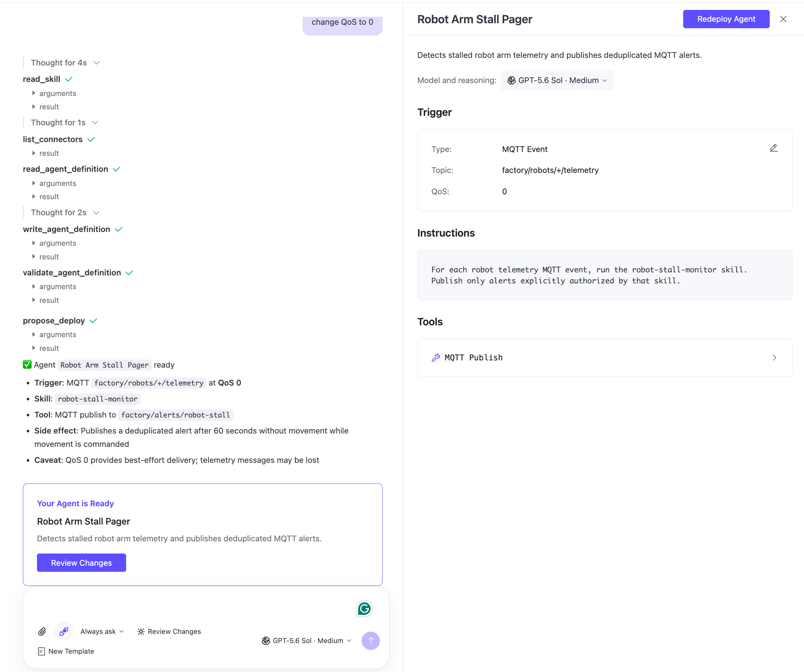The height and width of the screenshot is (672, 804).
Task: Click the send arrow button
Action: point(371,641)
